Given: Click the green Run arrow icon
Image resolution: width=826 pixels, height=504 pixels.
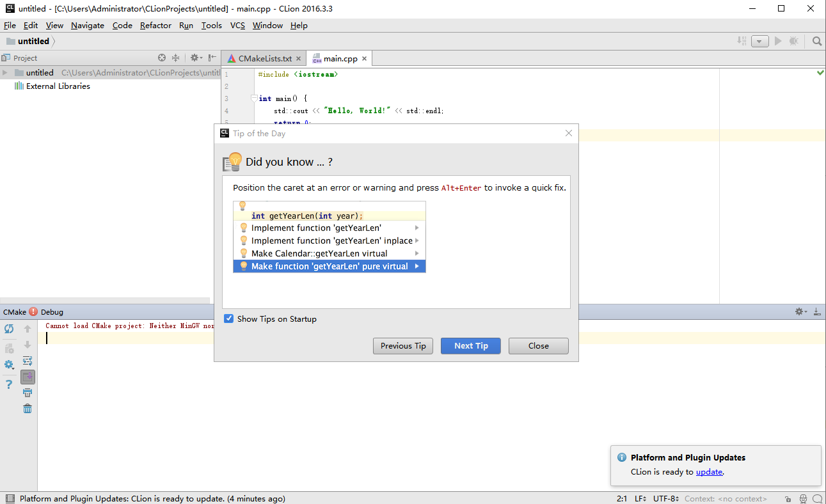Looking at the screenshot, I should point(778,41).
